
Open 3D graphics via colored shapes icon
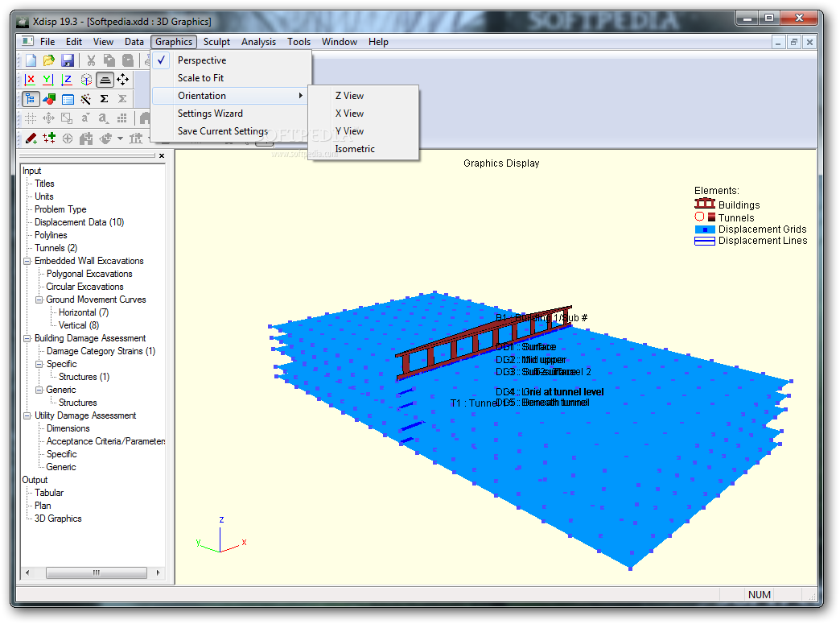[x=49, y=99]
